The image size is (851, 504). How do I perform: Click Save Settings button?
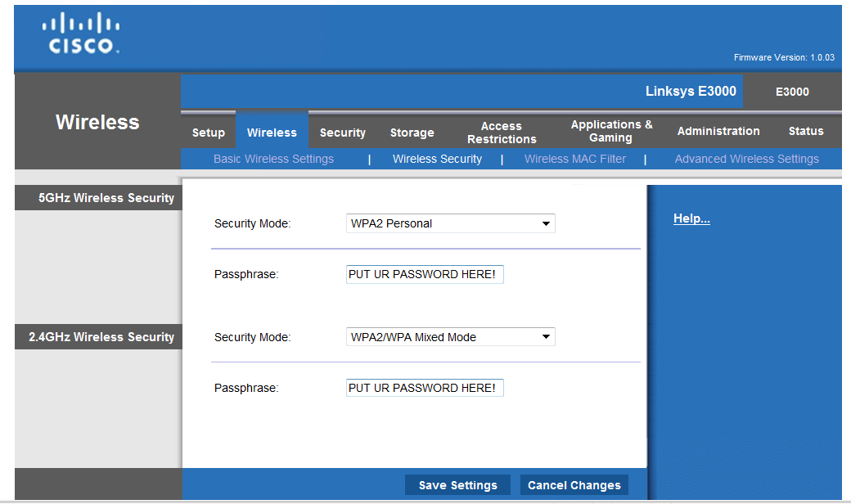coord(457,485)
